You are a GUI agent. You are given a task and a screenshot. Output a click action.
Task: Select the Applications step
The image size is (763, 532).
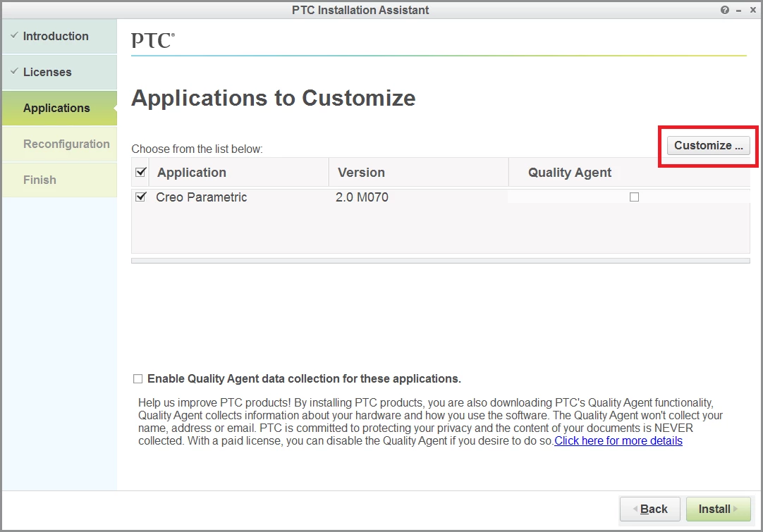[x=59, y=108]
